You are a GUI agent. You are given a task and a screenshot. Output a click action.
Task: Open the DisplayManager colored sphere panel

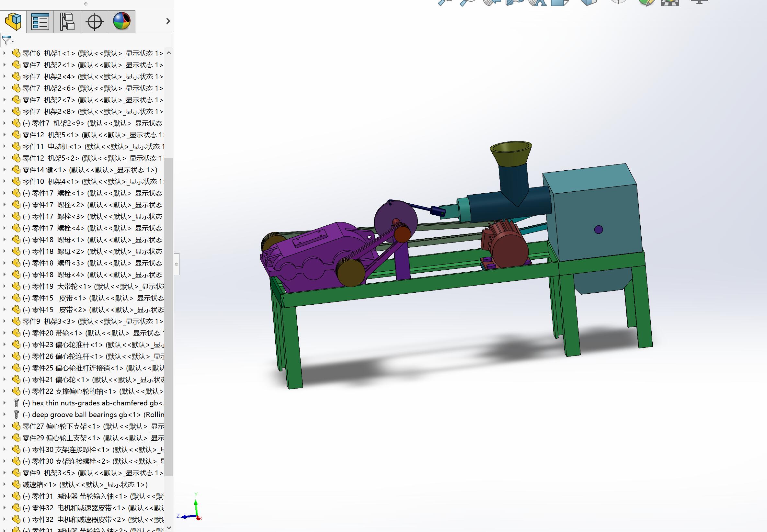[121, 21]
